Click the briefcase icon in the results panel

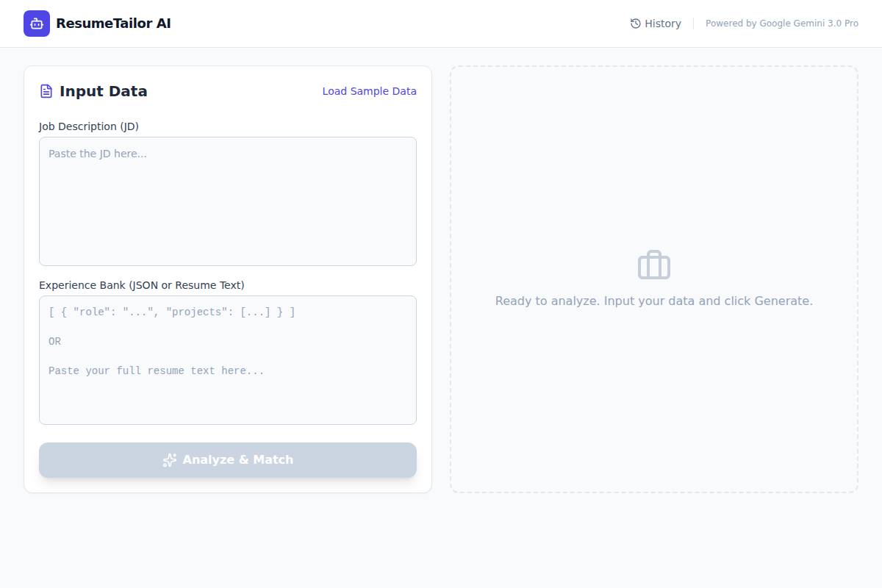click(x=653, y=265)
